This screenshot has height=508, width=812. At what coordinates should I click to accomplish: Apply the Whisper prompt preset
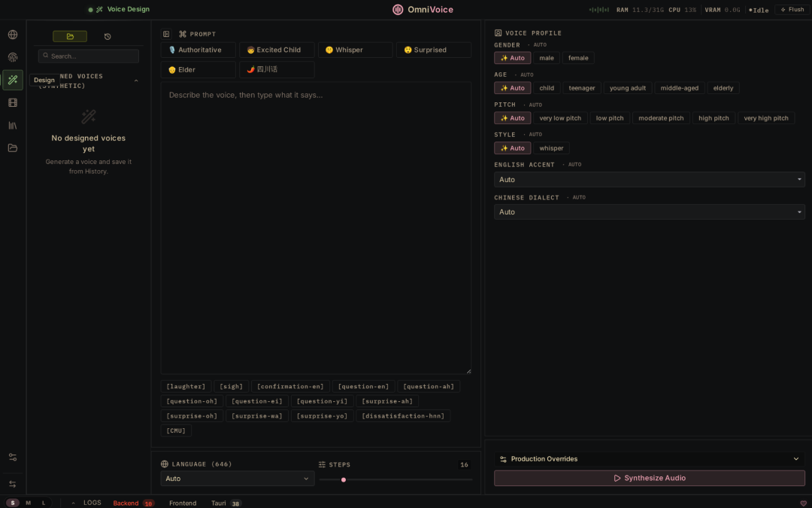[355, 50]
